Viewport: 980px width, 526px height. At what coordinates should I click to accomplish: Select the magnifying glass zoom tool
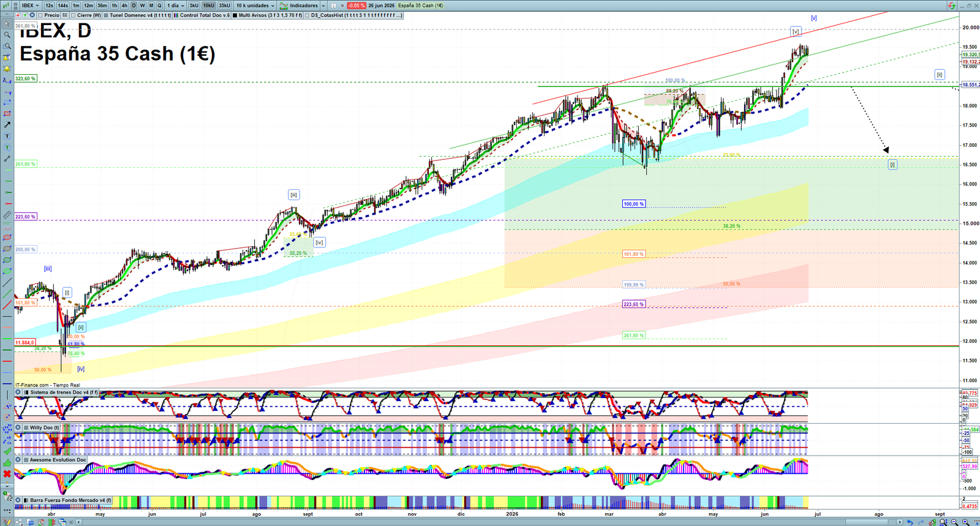tap(7, 35)
